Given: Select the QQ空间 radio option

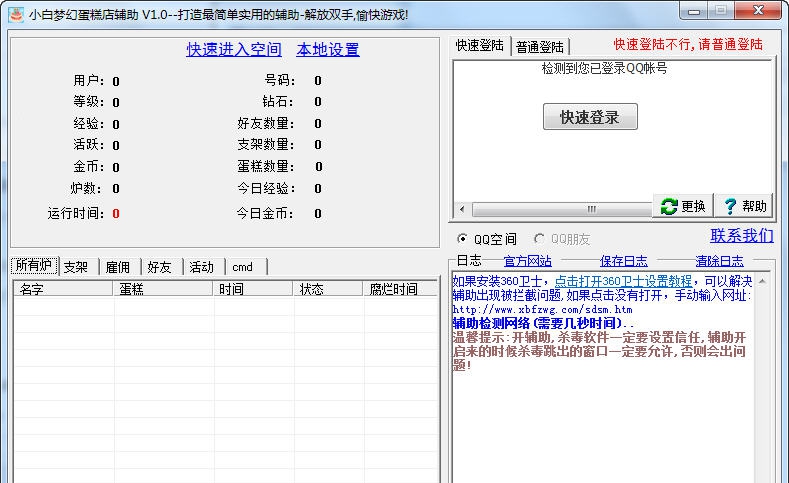Looking at the screenshot, I should (x=487, y=239).
